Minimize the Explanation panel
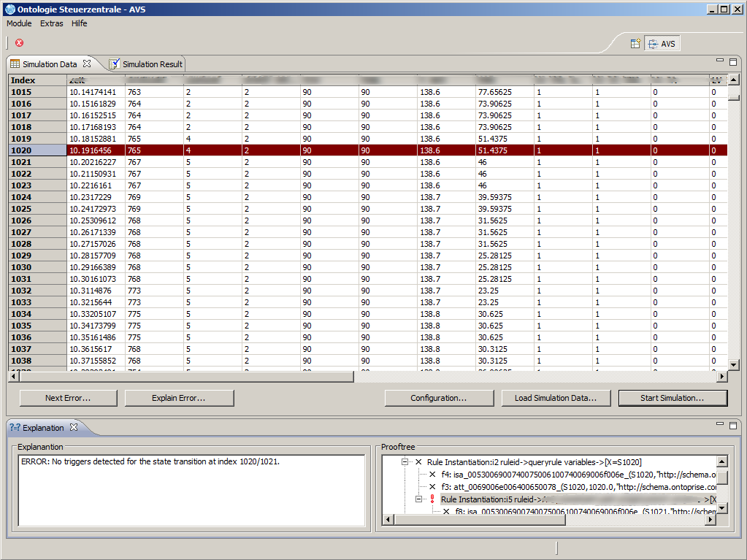The height and width of the screenshot is (560, 747). 719,425
